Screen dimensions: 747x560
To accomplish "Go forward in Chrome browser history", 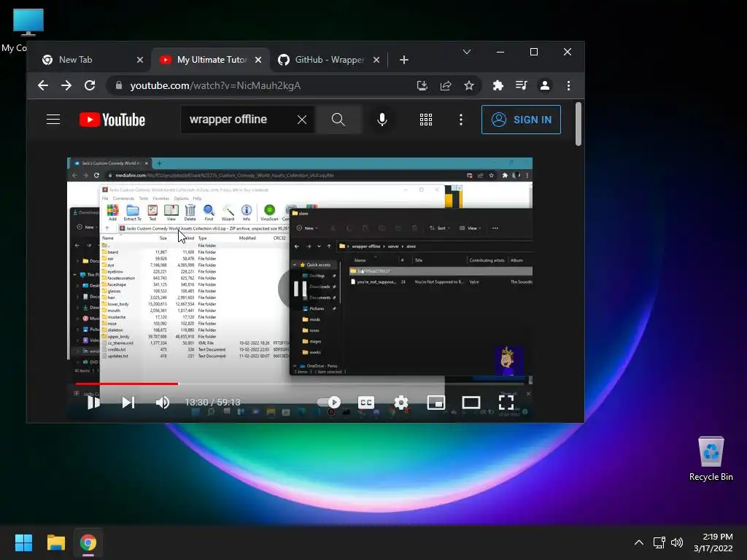I will pos(66,85).
